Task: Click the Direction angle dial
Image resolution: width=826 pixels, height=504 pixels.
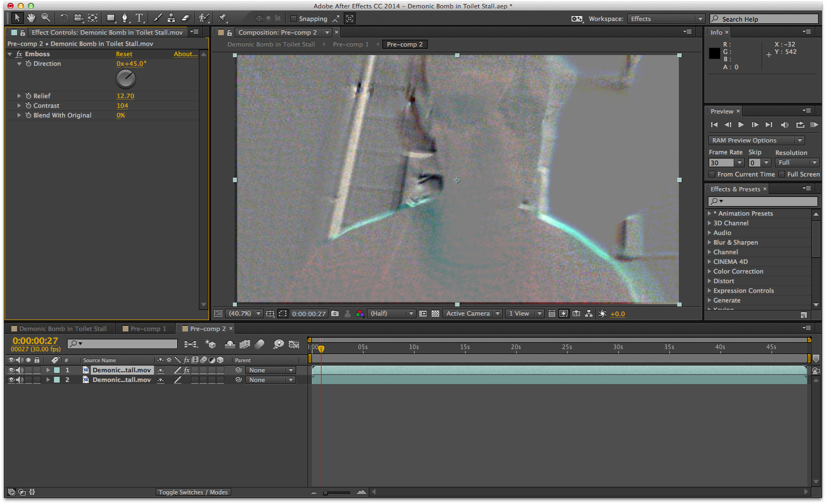Action: (x=126, y=79)
